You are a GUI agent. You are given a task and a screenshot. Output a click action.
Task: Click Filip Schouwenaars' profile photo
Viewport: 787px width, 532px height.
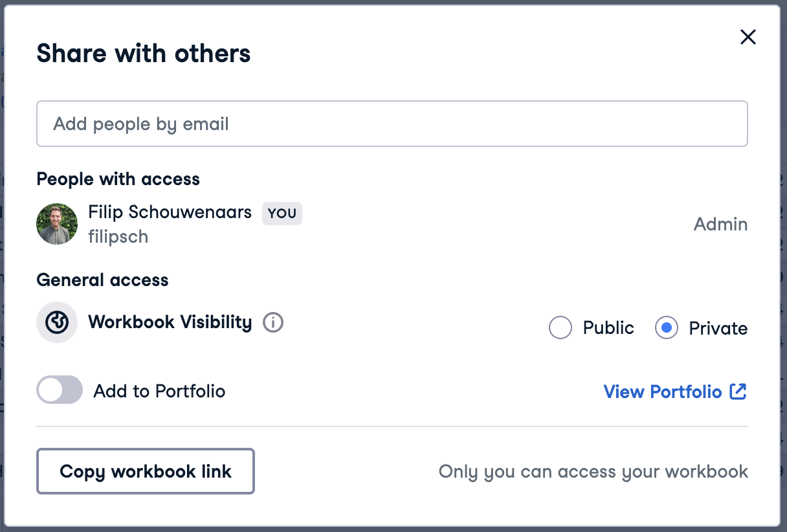57,224
